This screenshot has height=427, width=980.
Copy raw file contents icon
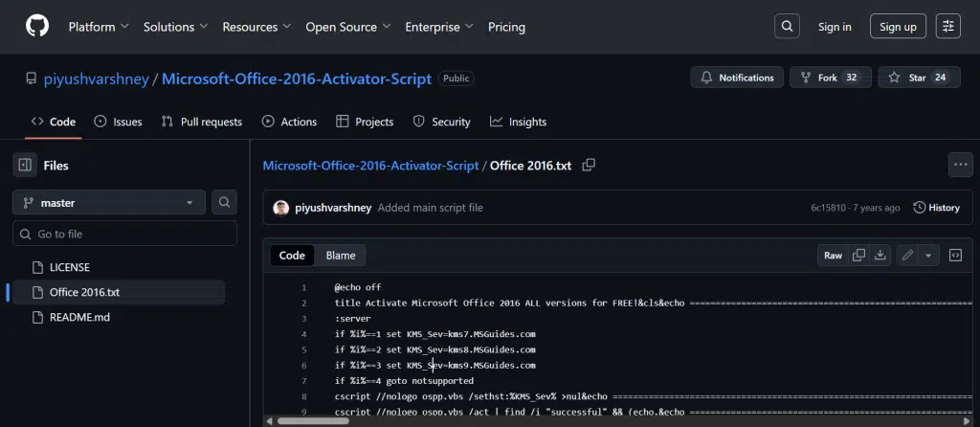click(858, 256)
